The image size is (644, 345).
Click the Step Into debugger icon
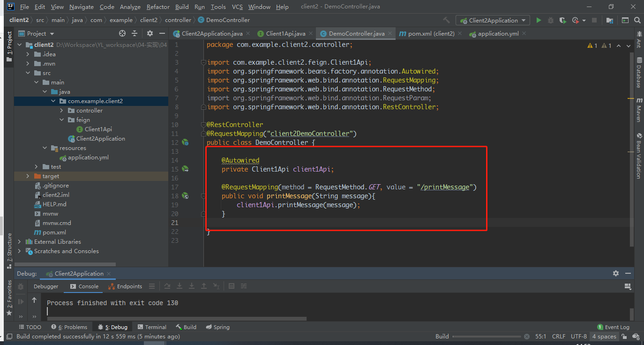tap(180, 286)
